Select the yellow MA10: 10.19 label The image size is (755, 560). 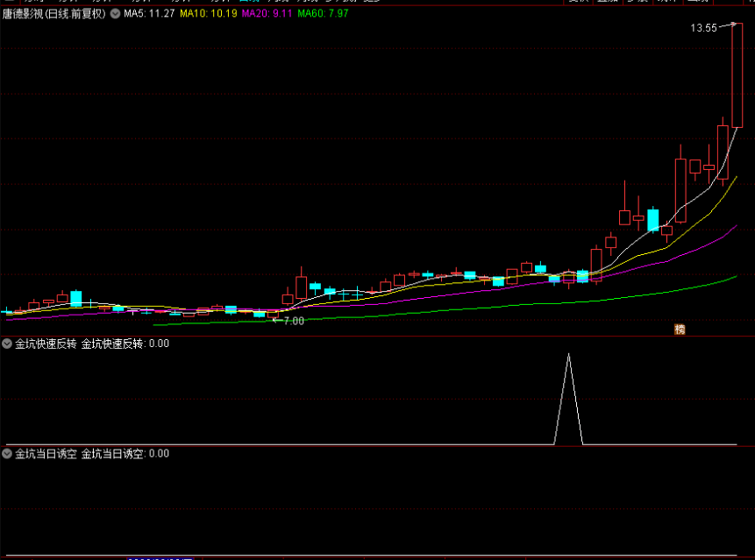tap(209, 13)
